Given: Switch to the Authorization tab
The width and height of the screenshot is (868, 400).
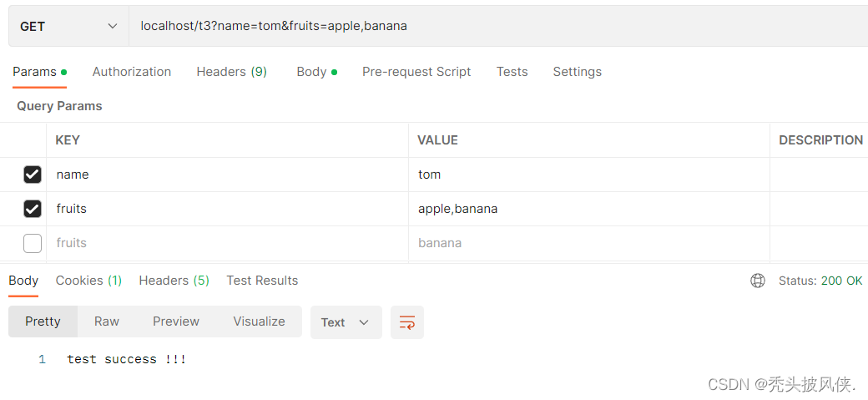Looking at the screenshot, I should (132, 72).
